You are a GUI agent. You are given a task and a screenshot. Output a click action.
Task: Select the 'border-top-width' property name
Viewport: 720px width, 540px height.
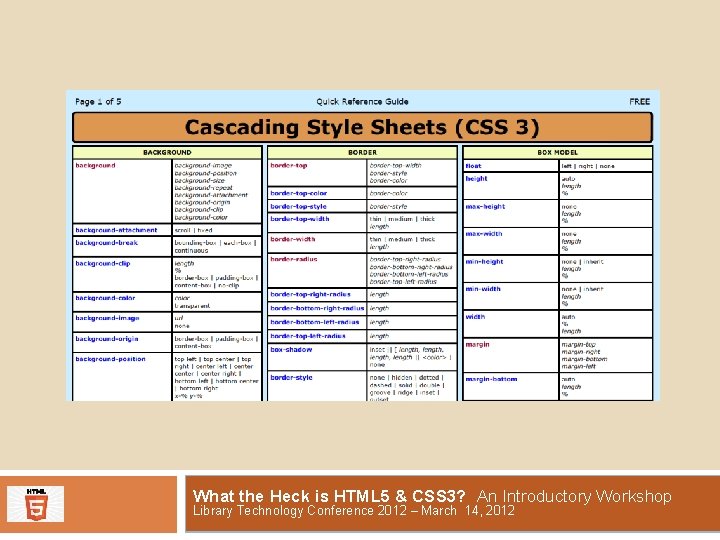(x=300, y=219)
